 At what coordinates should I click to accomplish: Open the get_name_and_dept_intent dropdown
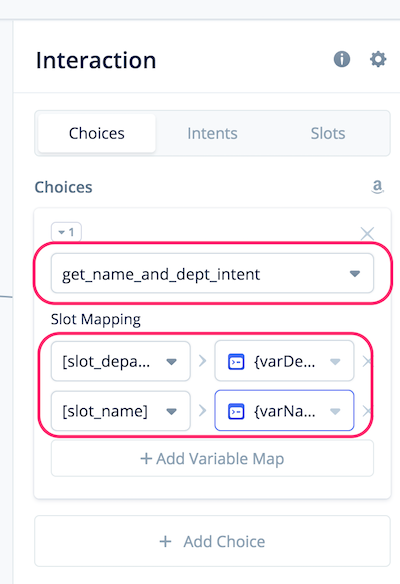coord(212,273)
